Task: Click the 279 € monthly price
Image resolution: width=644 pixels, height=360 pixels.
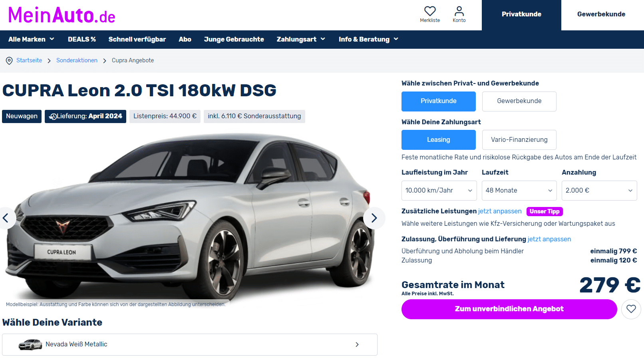Action: pos(610,285)
